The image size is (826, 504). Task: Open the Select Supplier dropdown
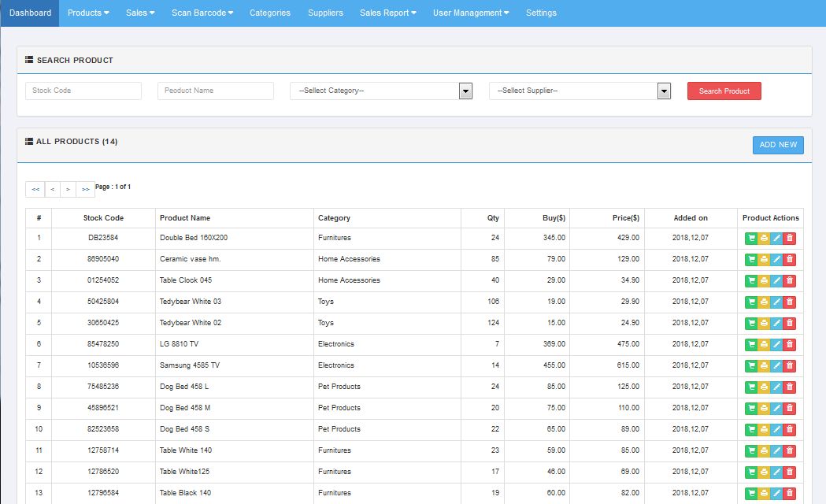pos(580,91)
